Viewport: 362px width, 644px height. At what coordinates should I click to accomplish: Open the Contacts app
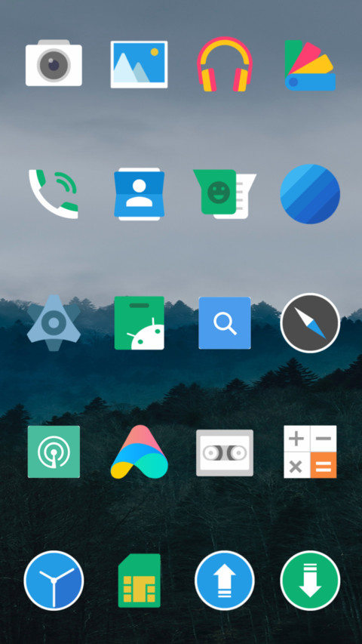139,194
